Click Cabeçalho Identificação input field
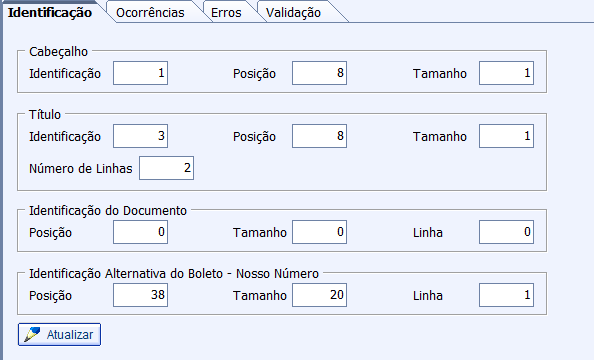 (141, 73)
